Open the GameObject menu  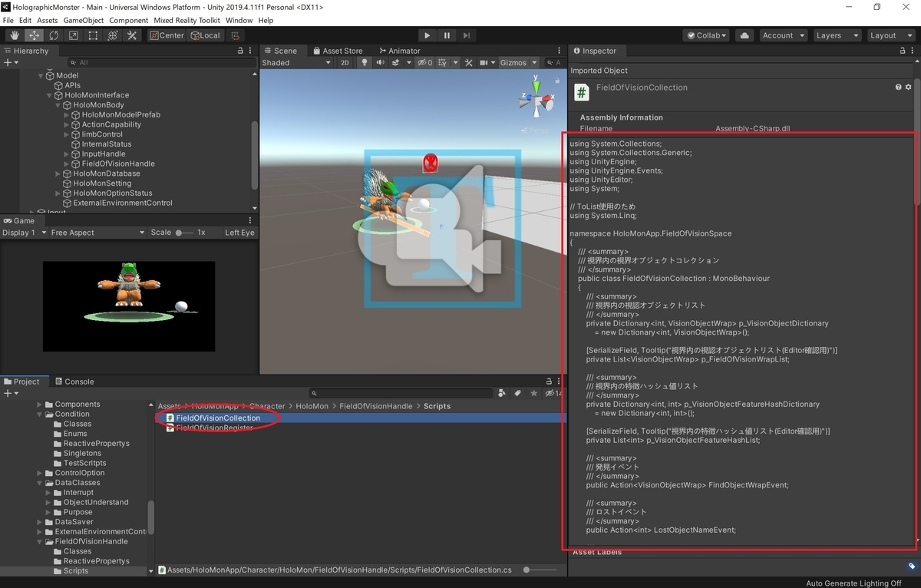tap(83, 20)
